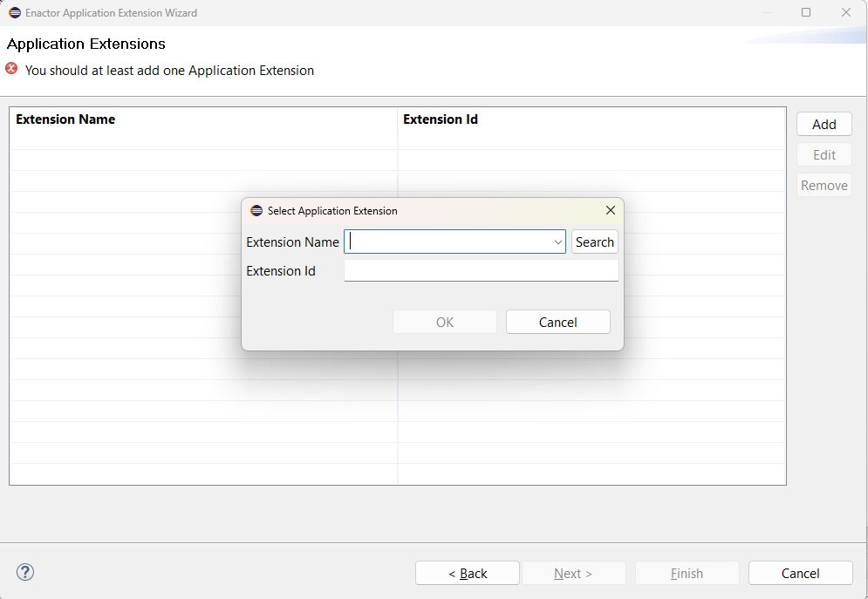
Task: Expand the Extension Name dropdown arrow
Action: click(x=557, y=242)
